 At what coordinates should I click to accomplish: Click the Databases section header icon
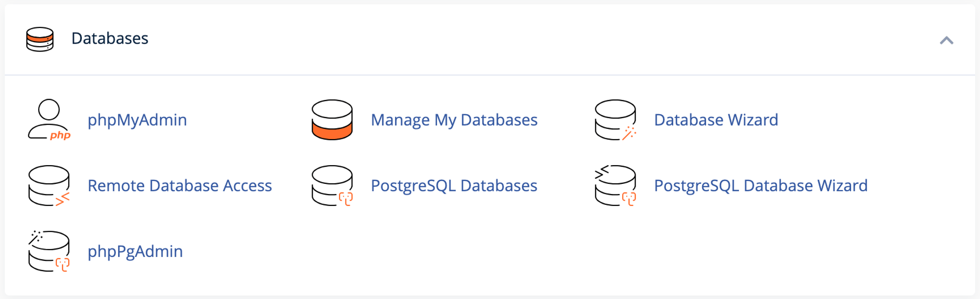click(x=40, y=39)
